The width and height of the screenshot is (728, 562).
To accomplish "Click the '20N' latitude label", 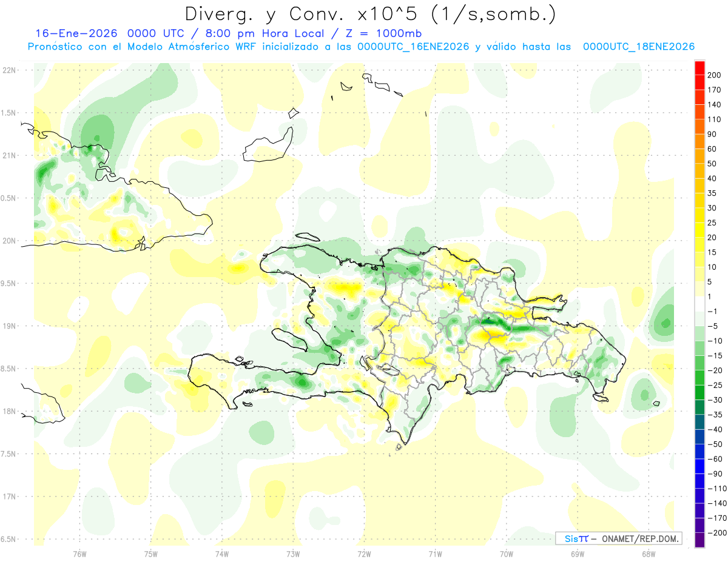I will coord(9,241).
